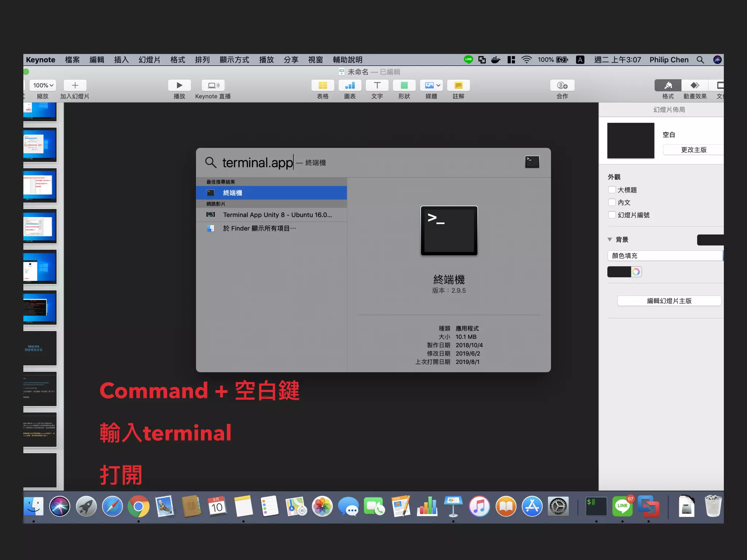
Task: Click the Philip Chen user name
Action: pyautogui.click(x=669, y=60)
